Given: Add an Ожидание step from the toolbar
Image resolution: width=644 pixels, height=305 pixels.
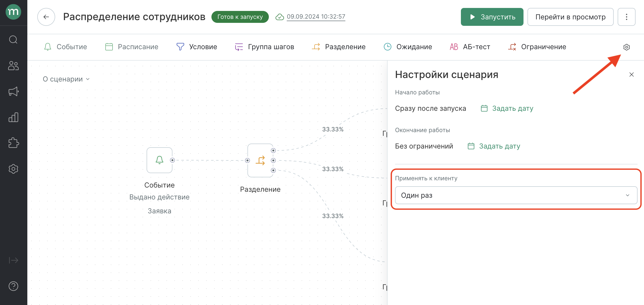Looking at the screenshot, I should [x=408, y=47].
